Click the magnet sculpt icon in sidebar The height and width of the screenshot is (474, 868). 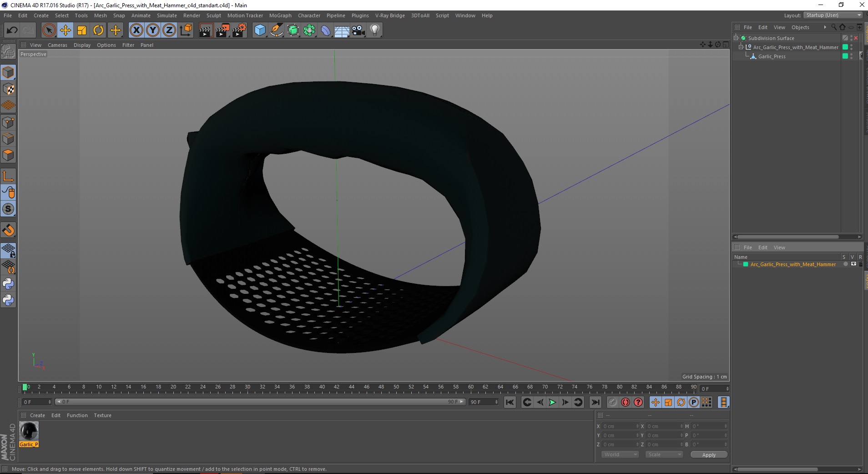tap(8, 230)
